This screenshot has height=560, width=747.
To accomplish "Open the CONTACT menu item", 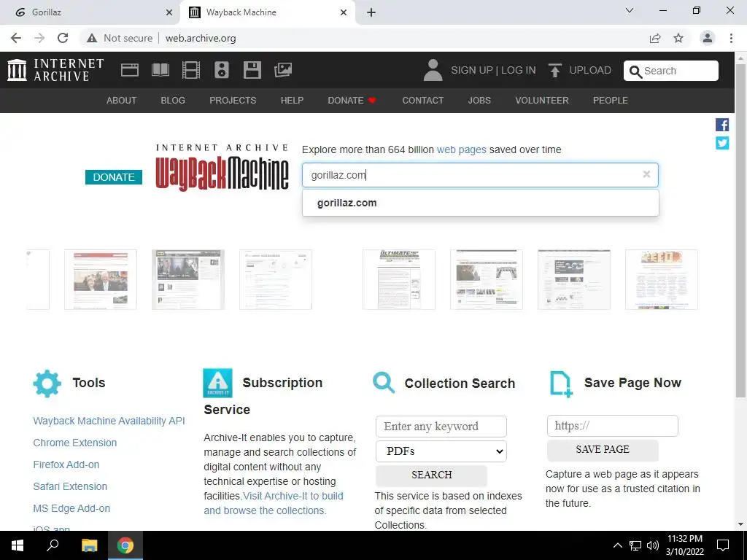I will pyautogui.click(x=422, y=101).
